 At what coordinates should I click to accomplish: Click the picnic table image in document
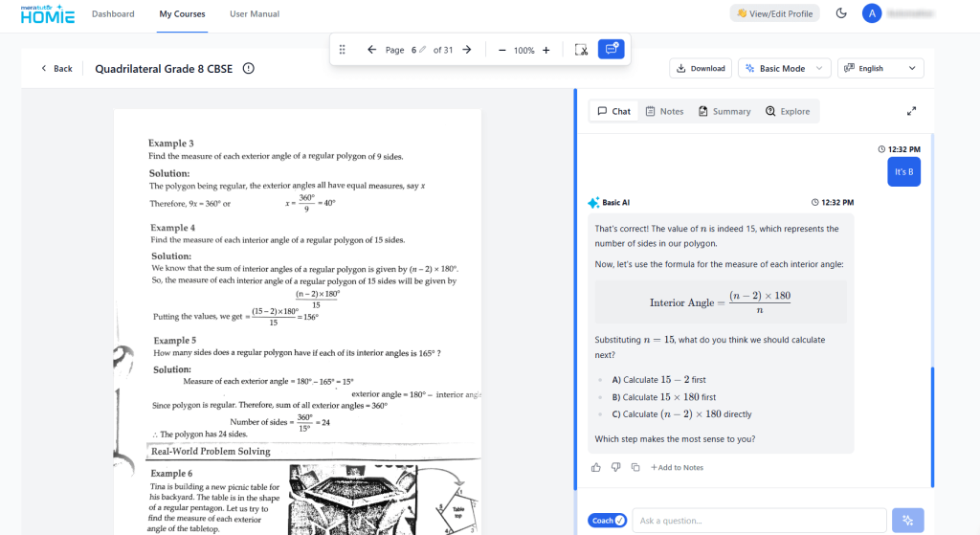click(x=352, y=499)
